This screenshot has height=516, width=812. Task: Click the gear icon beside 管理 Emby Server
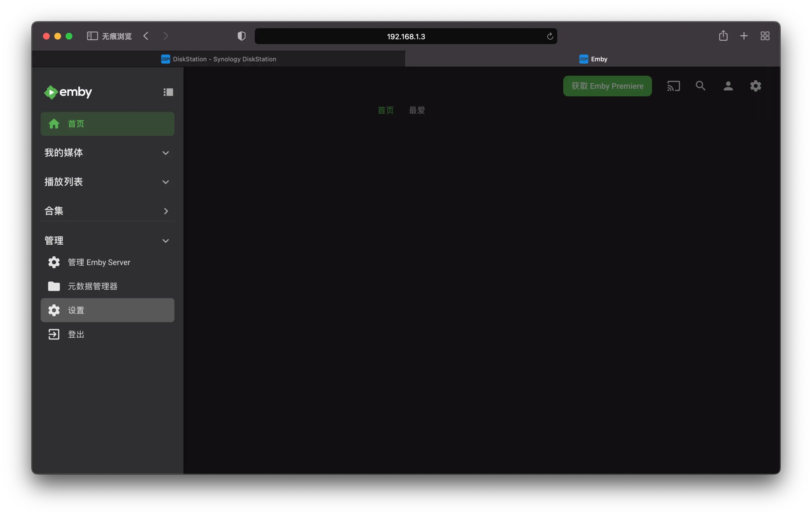[54, 262]
